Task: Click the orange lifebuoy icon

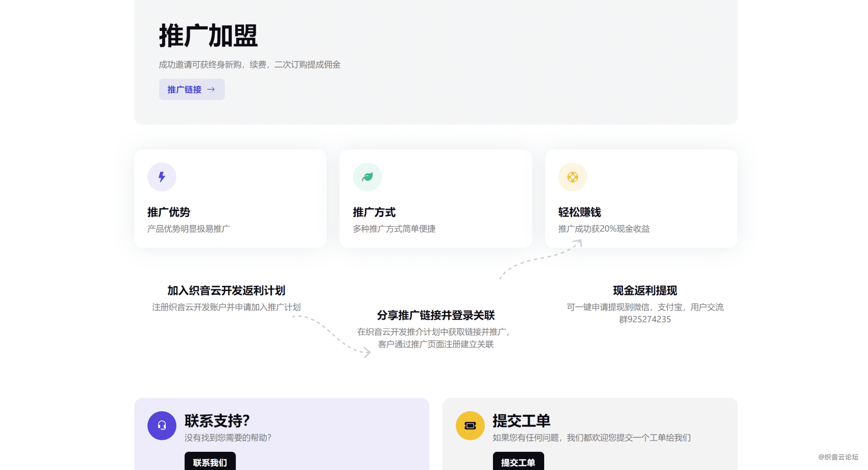Action: (x=572, y=177)
